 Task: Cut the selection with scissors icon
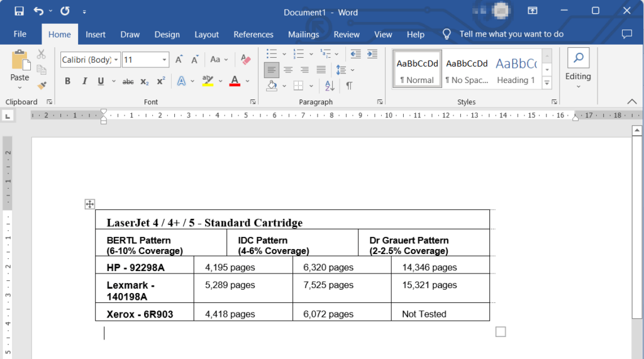[x=41, y=54]
